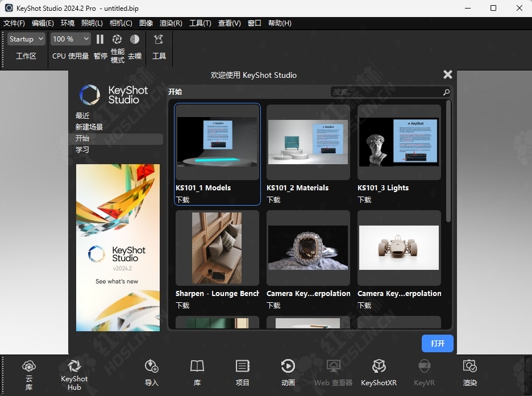
Task: Click the search field in welcome dialog
Action: coord(385,92)
